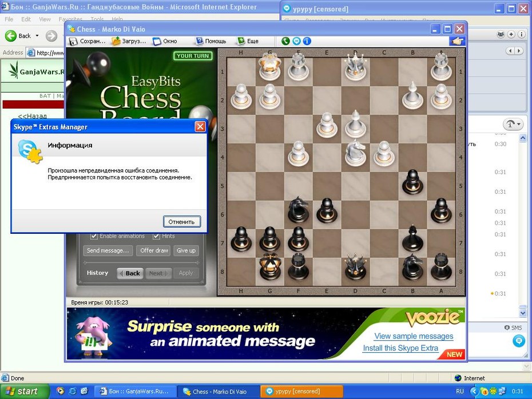Click the scroll up arrow in Skype chat
The image size is (532, 399).
point(522,138)
